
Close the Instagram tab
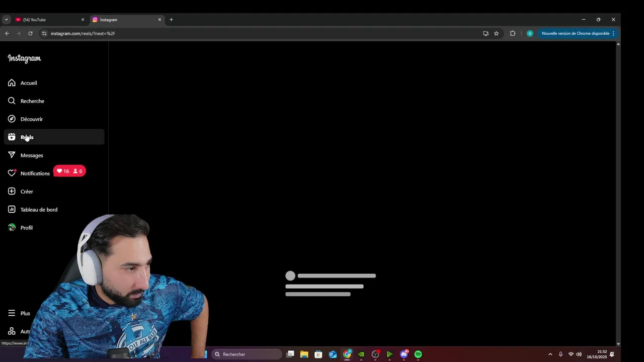pos(159,20)
